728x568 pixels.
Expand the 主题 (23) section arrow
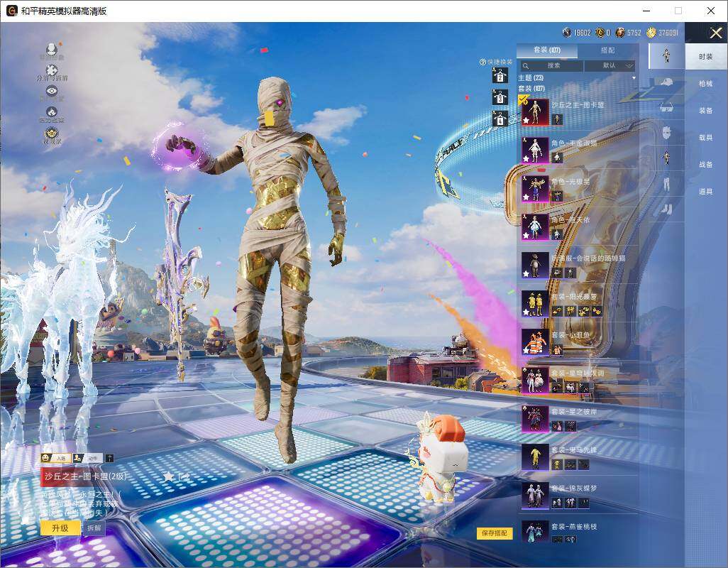(x=634, y=78)
